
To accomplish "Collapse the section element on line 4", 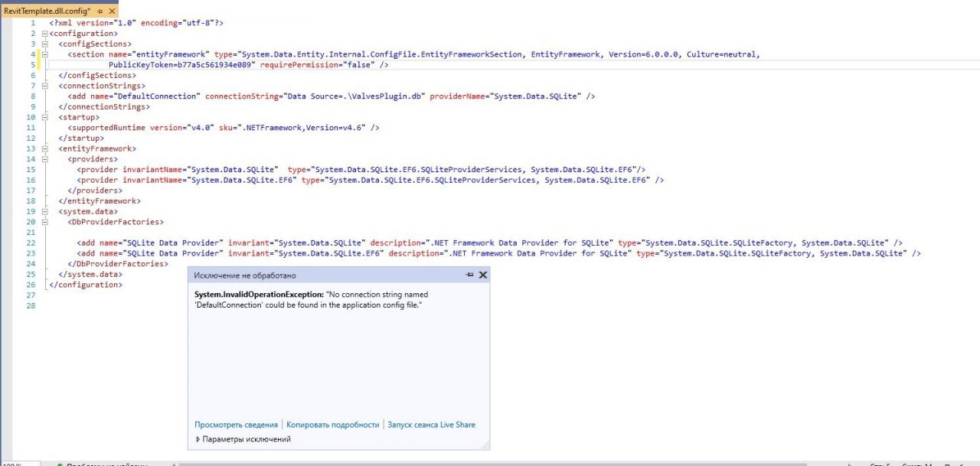I will [44, 54].
